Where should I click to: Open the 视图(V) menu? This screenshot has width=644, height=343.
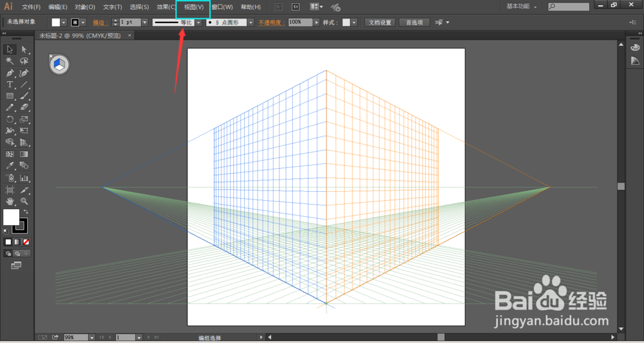click(194, 7)
